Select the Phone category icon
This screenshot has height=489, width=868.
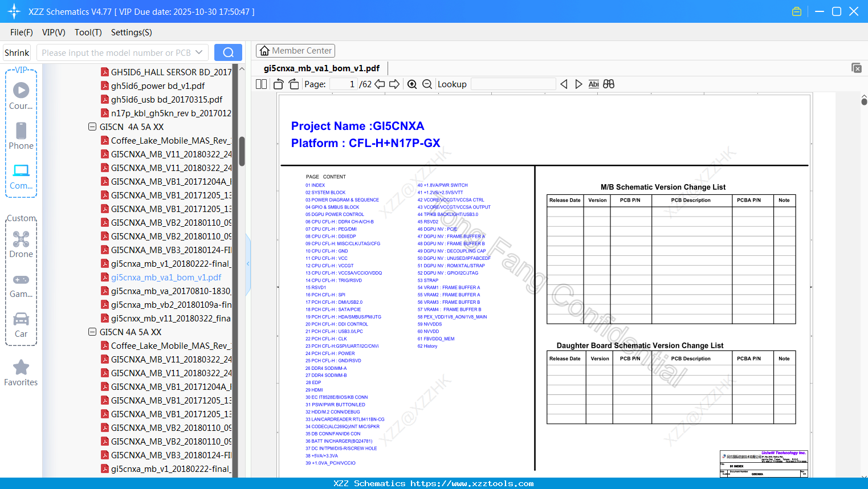(21, 136)
